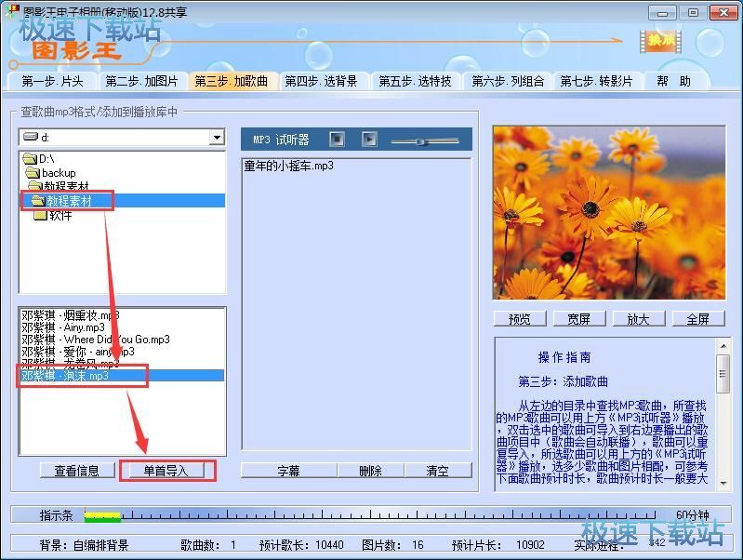Maximize the 图影王 window
This screenshot has width=743, height=560.
coord(693,12)
